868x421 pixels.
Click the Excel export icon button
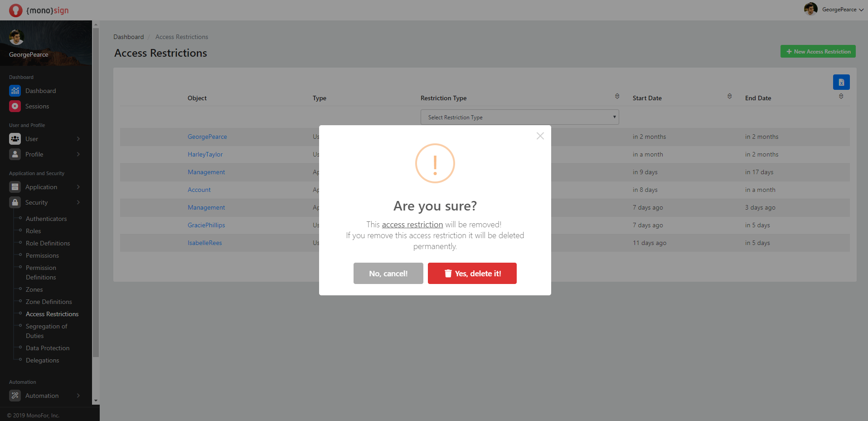click(841, 82)
